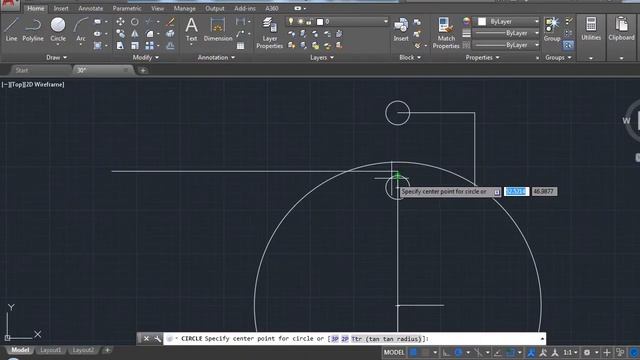The width and height of the screenshot is (640, 360).
Task: Choose Ttr (tan tan radius) command option
Action: pos(386,339)
